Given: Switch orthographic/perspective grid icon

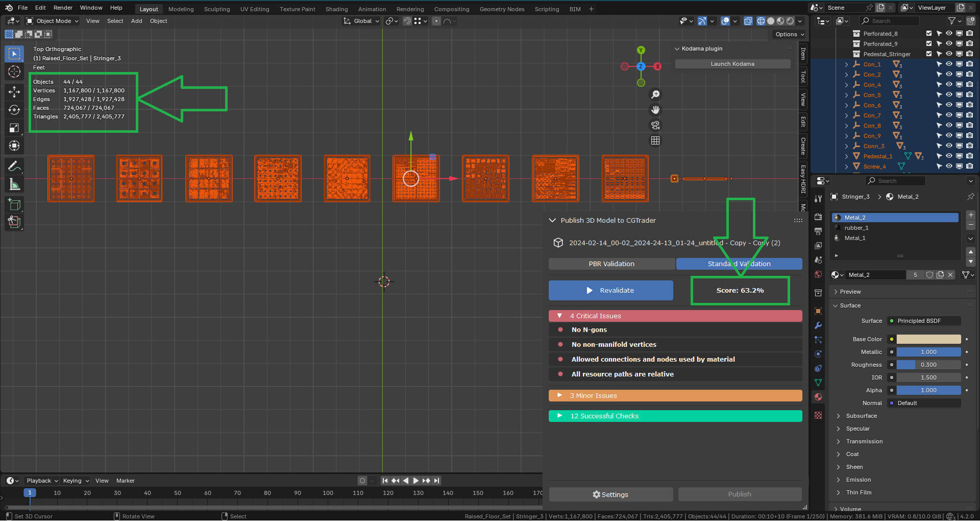Looking at the screenshot, I should pos(655,140).
